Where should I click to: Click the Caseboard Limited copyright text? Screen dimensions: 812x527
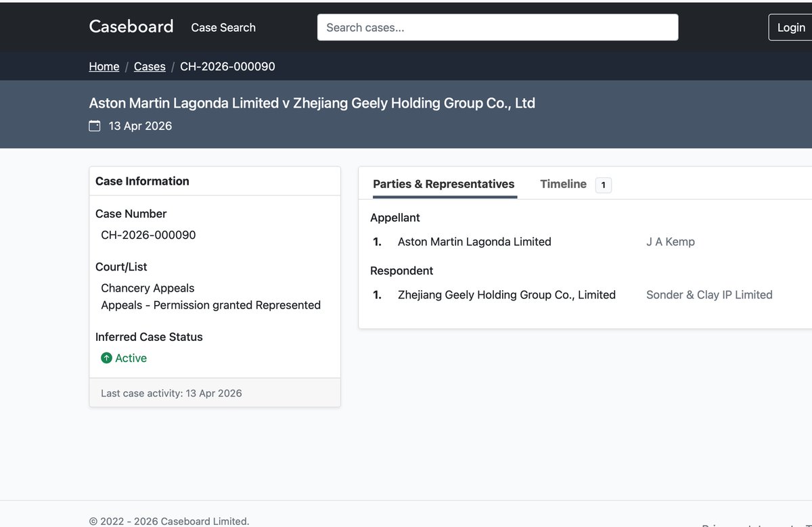point(169,521)
